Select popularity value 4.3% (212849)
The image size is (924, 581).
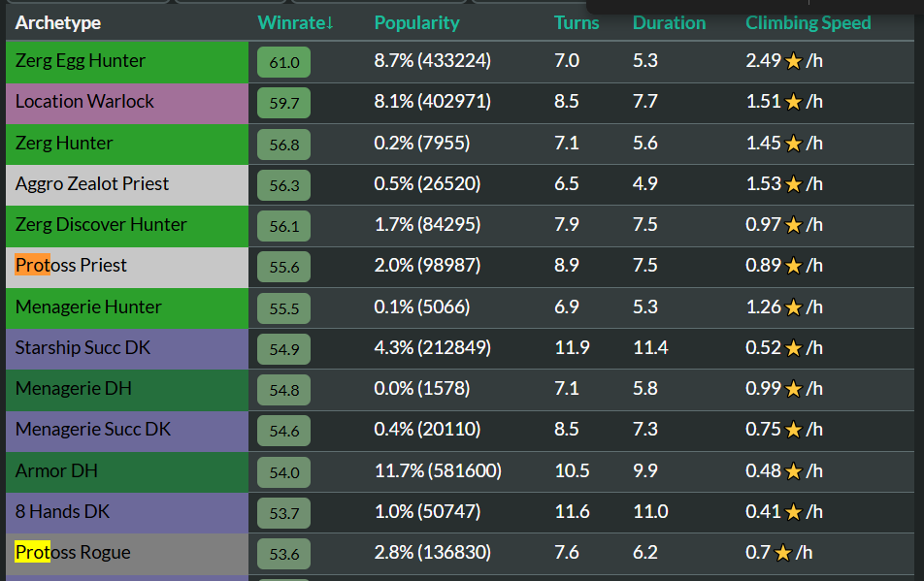[433, 347]
